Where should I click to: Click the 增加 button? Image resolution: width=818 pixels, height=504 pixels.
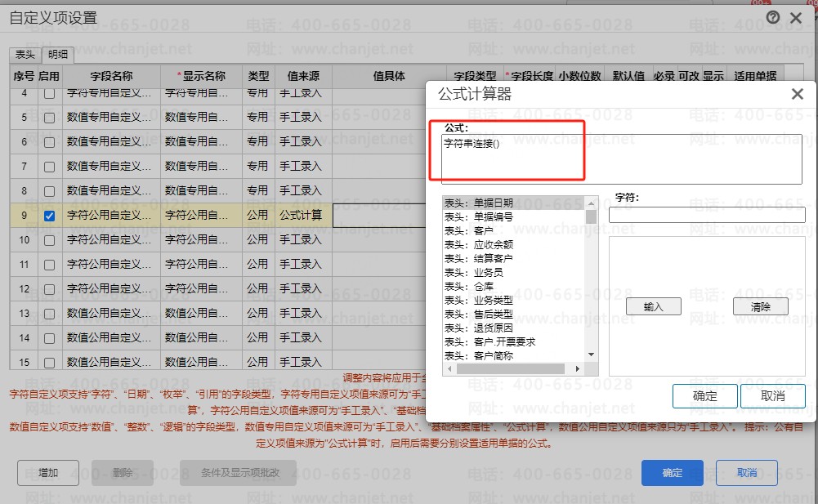(48, 473)
